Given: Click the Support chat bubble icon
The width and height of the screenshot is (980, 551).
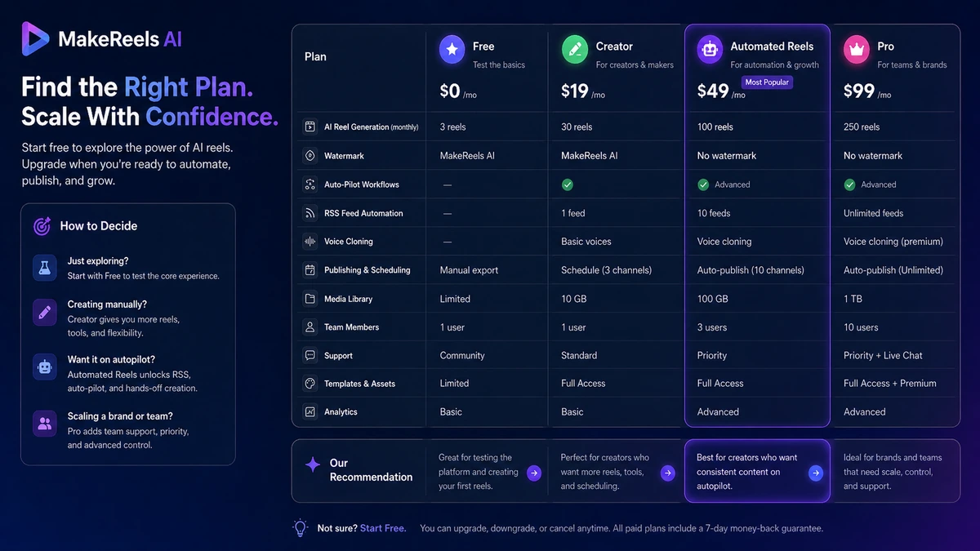Looking at the screenshot, I should tap(310, 356).
